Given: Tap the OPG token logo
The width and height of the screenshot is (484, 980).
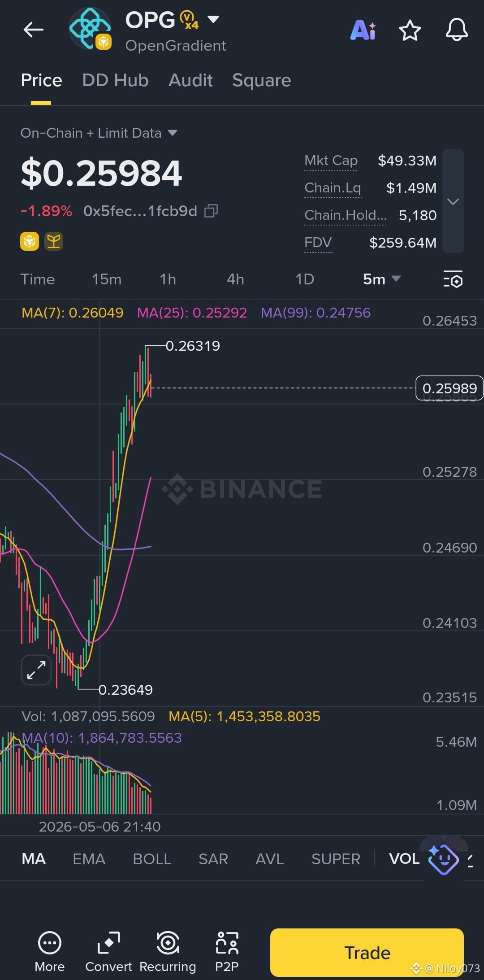Looking at the screenshot, I should pyautogui.click(x=90, y=28).
